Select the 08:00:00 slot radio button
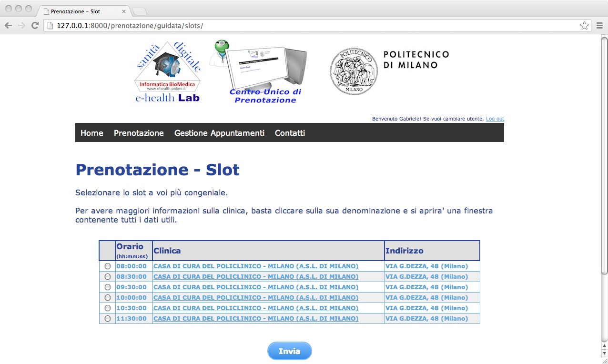 coord(107,266)
